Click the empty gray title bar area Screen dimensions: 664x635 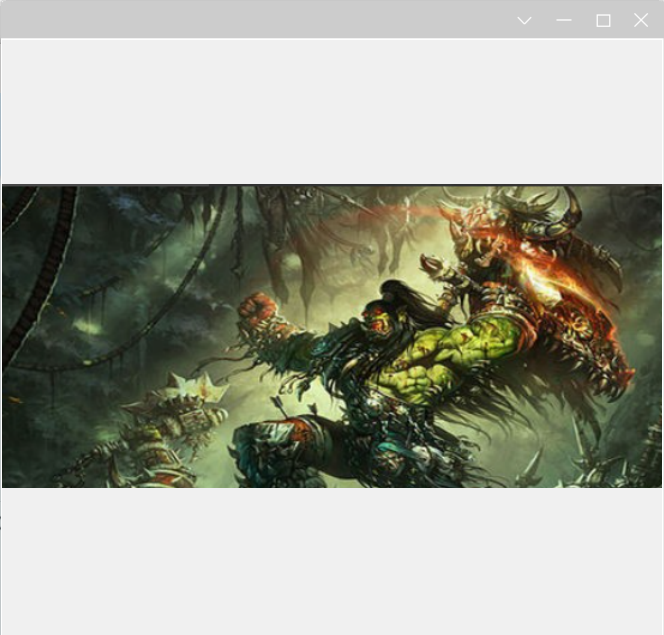pos(250,20)
